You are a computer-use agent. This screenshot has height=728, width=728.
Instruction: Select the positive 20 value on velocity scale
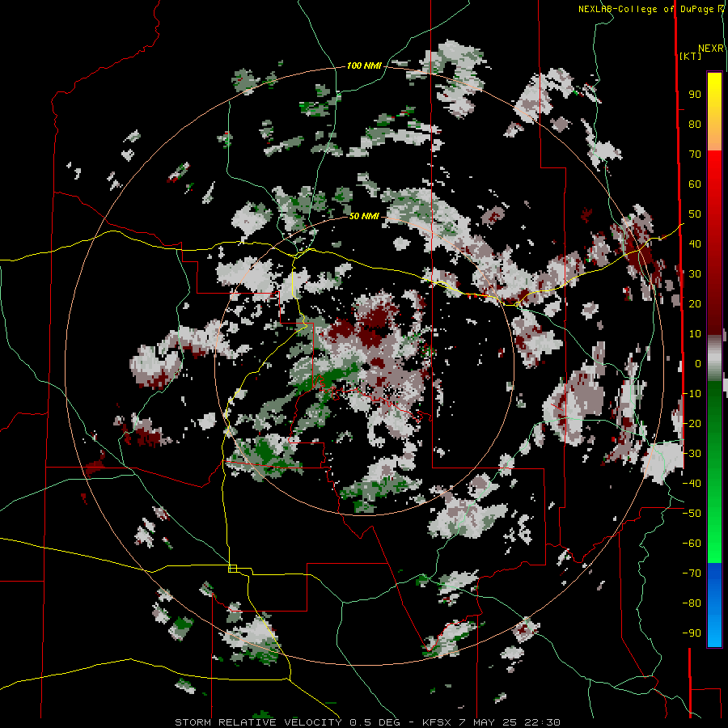[x=695, y=304]
